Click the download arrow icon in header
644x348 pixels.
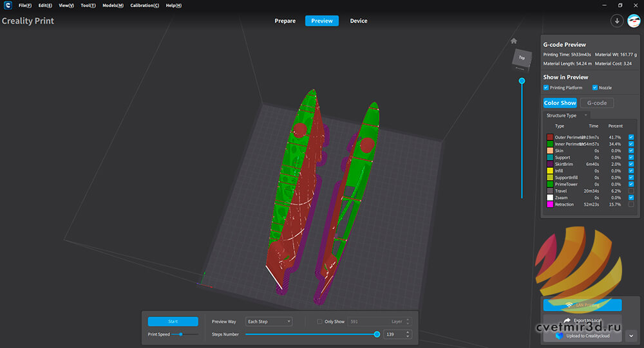click(x=616, y=21)
